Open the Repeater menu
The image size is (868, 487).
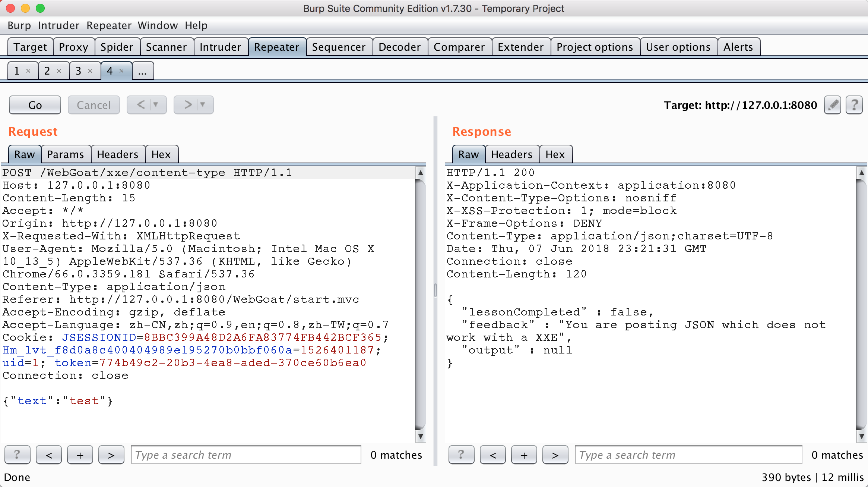pos(109,25)
